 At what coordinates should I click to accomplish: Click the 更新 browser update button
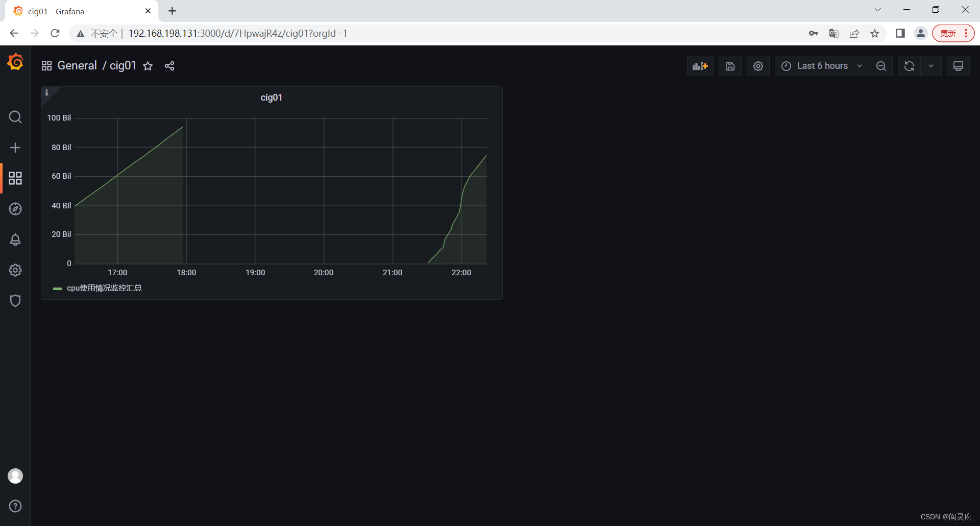point(953,33)
